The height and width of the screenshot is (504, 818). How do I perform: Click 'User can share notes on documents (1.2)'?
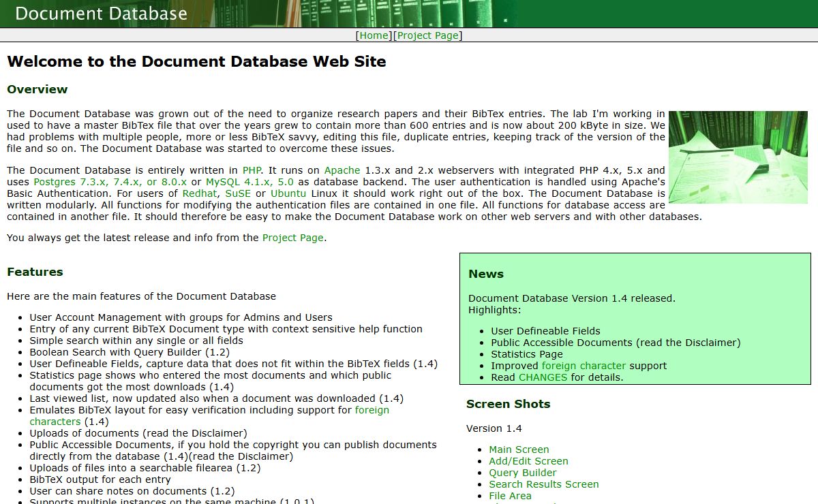tap(132, 491)
